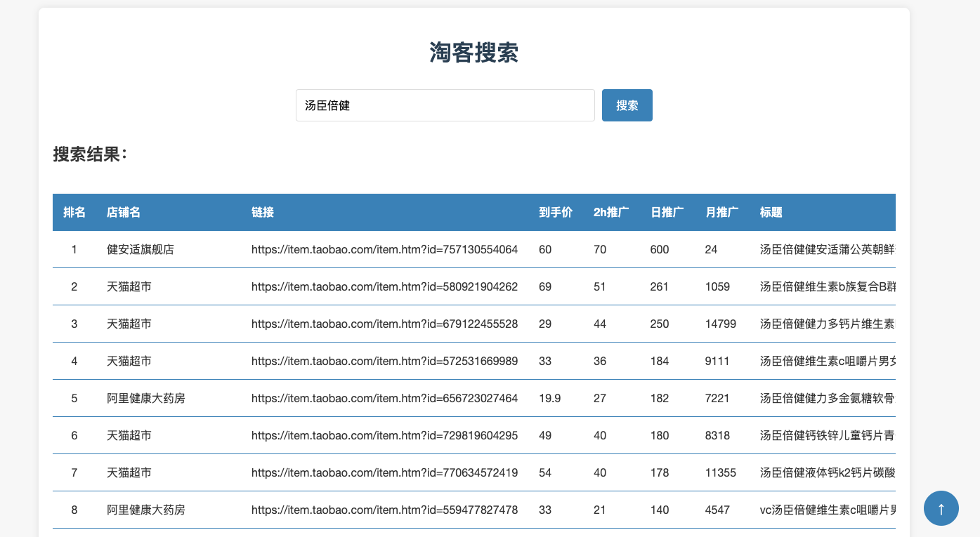Select the 健安适旗舰店 shop name cell

coord(141,249)
